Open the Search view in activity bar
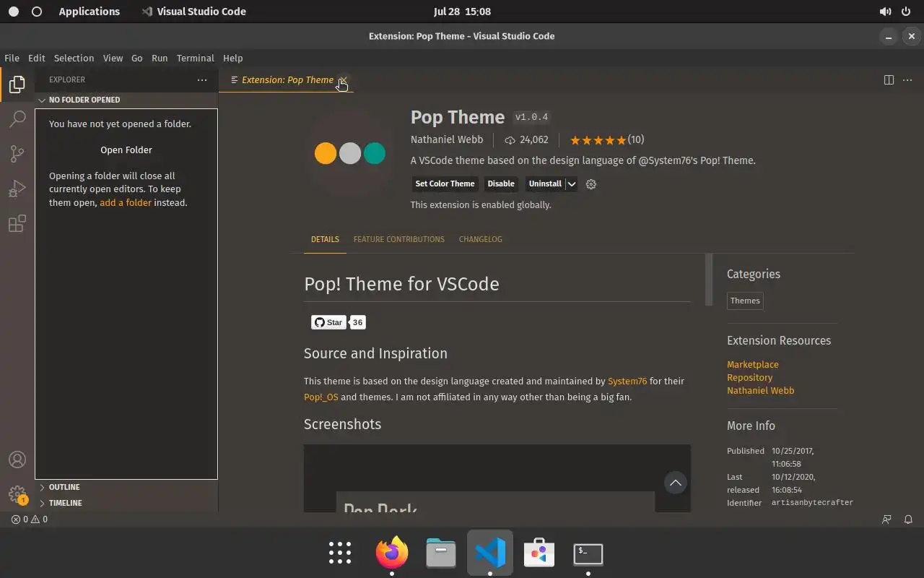This screenshot has height=578, width=924. 17,119
